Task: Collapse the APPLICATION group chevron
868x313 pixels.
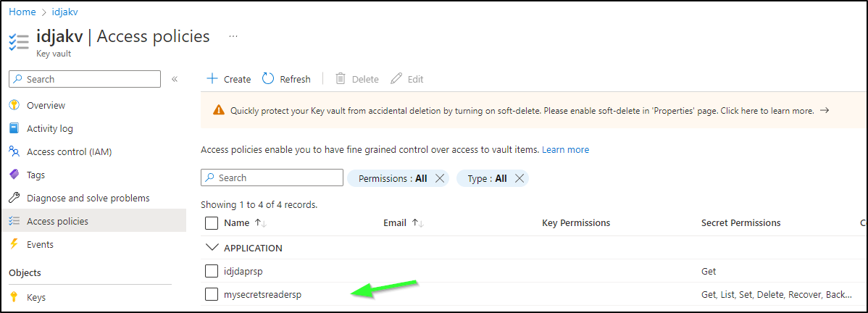Action: [212, 248]
